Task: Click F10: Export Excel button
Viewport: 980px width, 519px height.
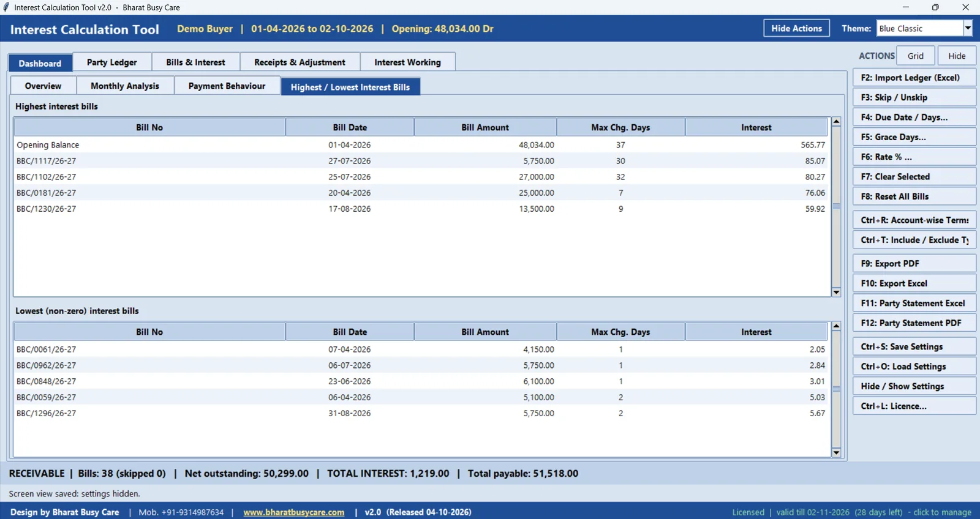Action: pos(914,283)
